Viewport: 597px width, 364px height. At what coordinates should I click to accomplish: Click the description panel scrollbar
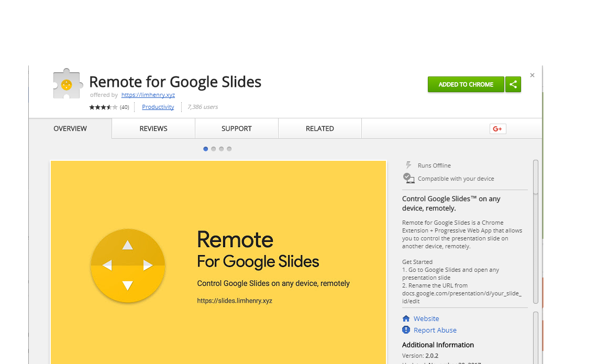pos(536,231)
